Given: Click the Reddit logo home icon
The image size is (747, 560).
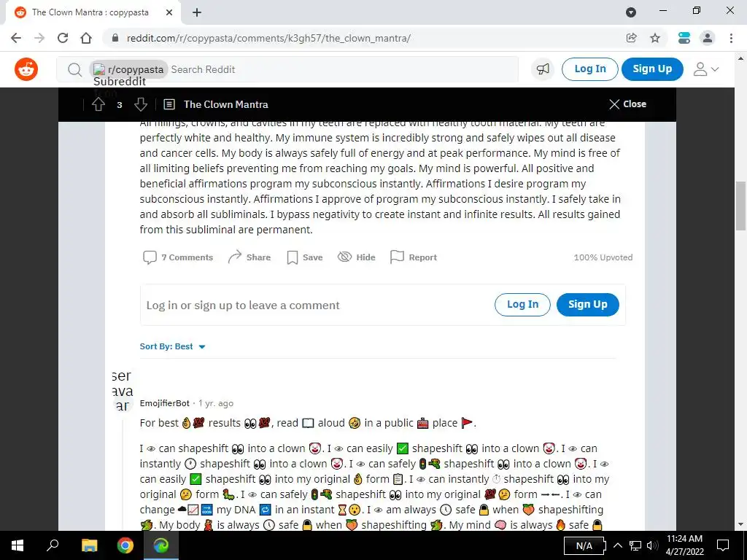Looking at the screenshot, I should click(x=26, y=69).
